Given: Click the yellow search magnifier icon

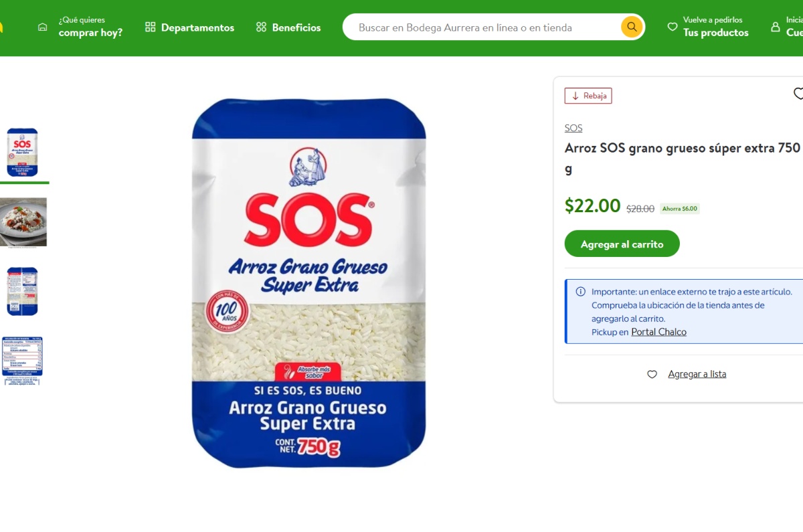Looking at the screenshot, I should pos(630,27).
